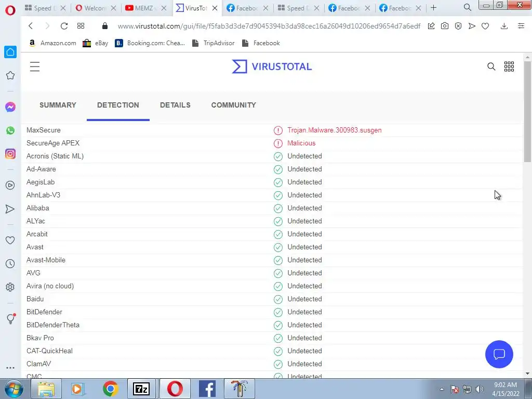
Task: Click the Windows Start button
Action: pyautogui.click(x=14, y=389)
